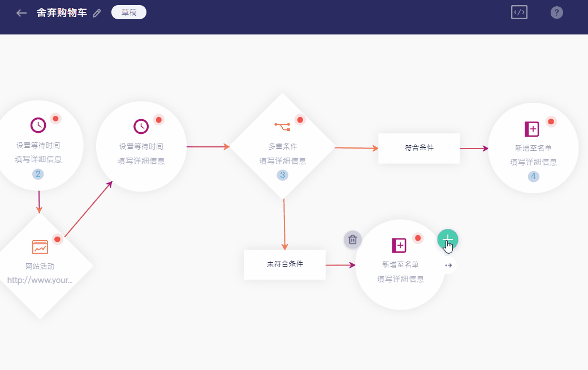Delete node using trash icon
The image size is (588, 370).
click(352, 240)
